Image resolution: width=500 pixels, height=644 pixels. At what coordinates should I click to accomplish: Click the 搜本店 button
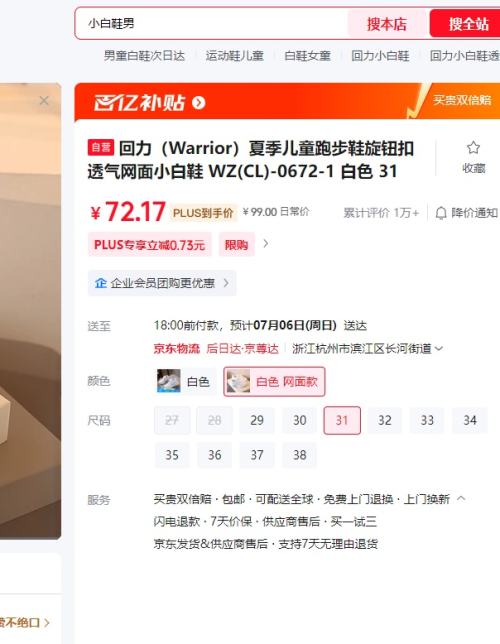click(387, 24)
